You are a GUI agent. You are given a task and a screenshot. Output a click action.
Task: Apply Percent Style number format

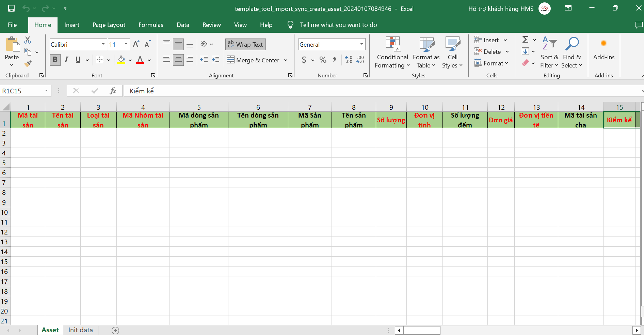[323, 60]
